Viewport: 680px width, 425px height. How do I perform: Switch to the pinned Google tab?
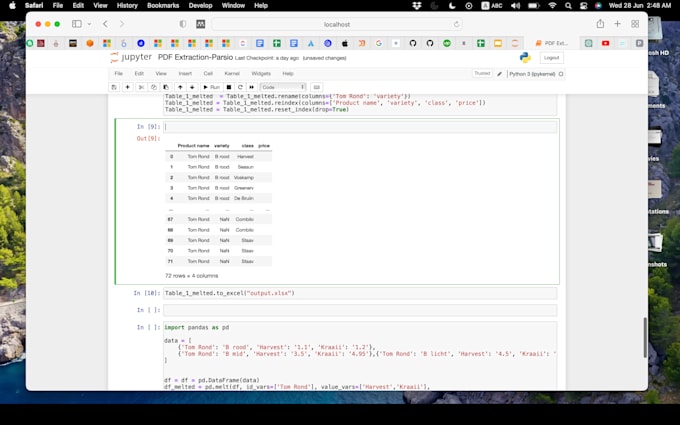coord(379,43)
